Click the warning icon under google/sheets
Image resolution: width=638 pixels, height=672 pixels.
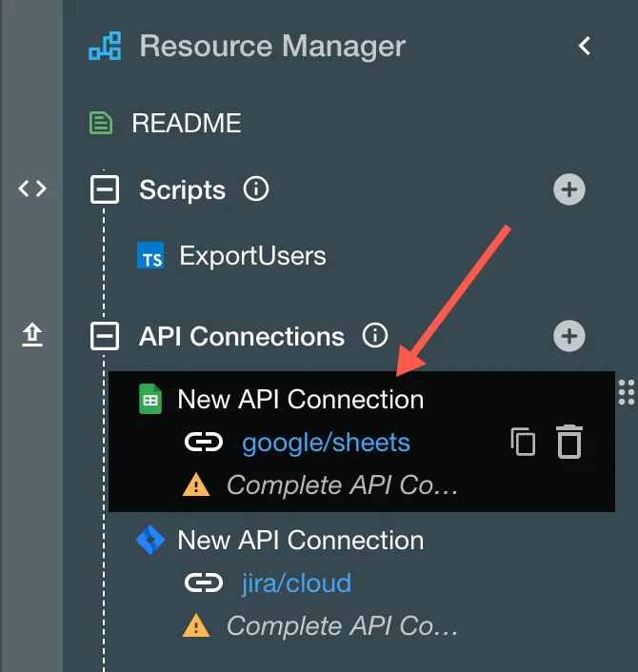pyautogui.click(x=196, y=484)
